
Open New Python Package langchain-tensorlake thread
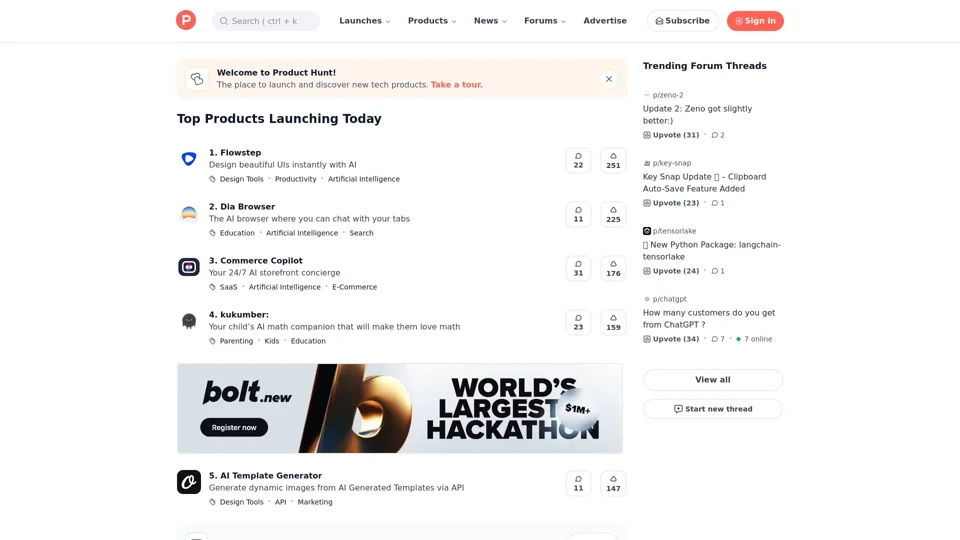click(x=711, y=251)
